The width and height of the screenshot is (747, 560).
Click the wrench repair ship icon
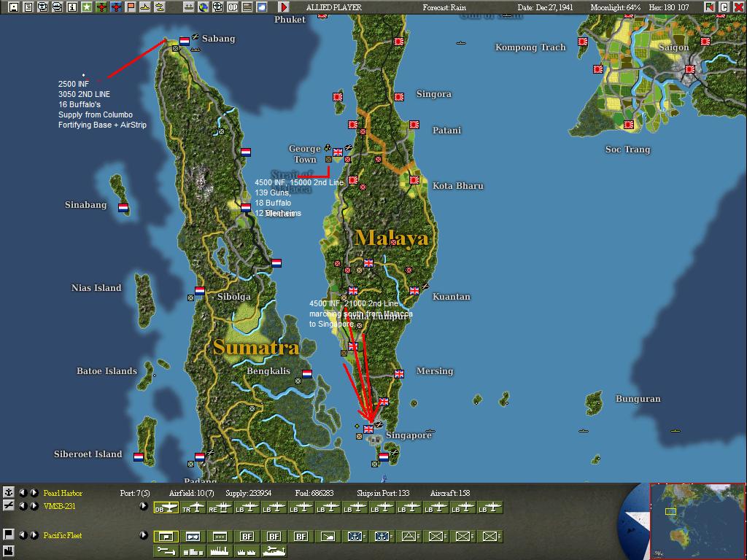(x=274, y=551)
